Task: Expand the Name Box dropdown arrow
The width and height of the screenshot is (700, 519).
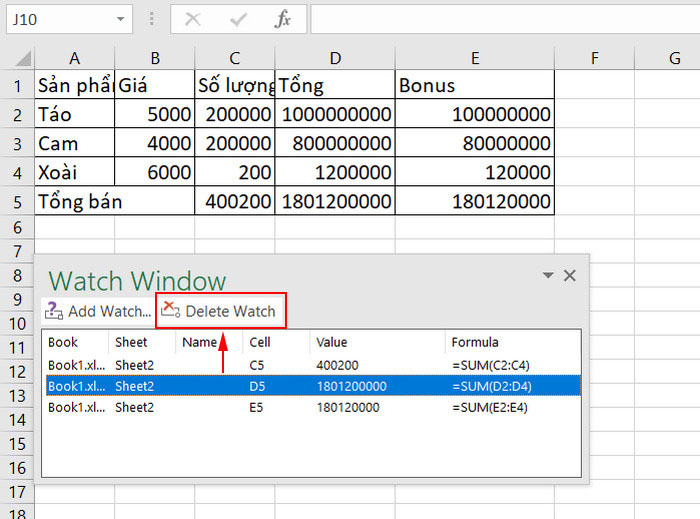Action: click(121, 19)
